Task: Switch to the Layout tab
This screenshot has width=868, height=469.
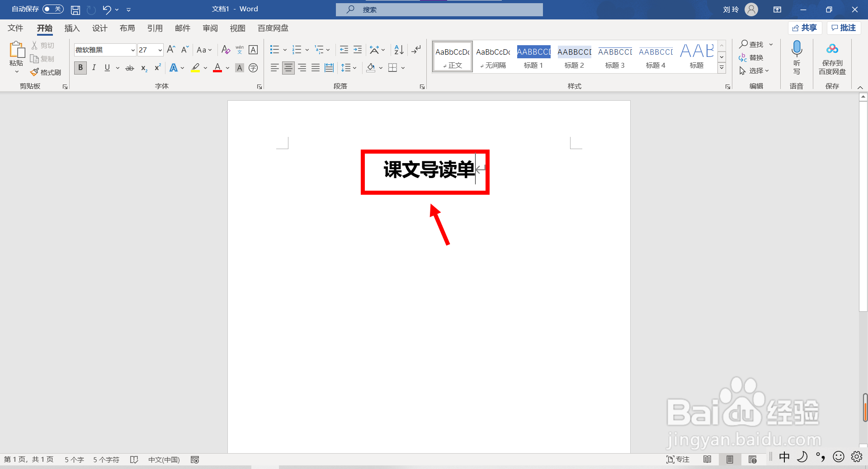Action: (x=127, y=28)
